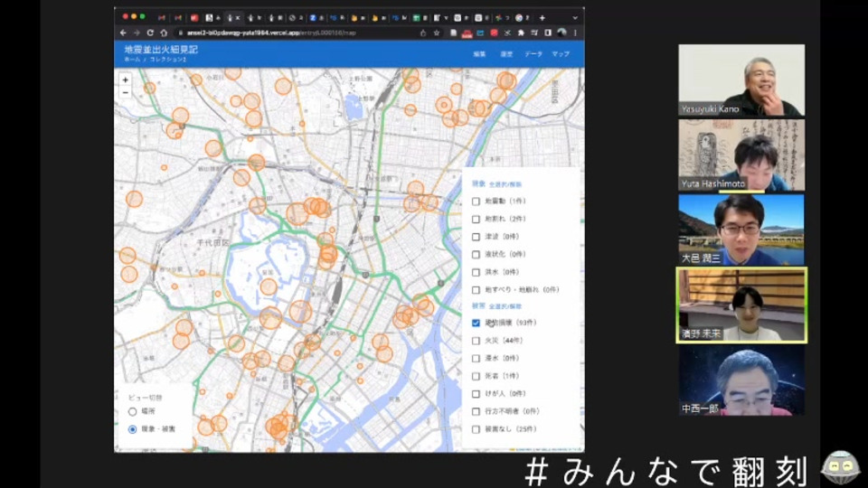Click the 地震並出火細見記 site title

[161, 49]
